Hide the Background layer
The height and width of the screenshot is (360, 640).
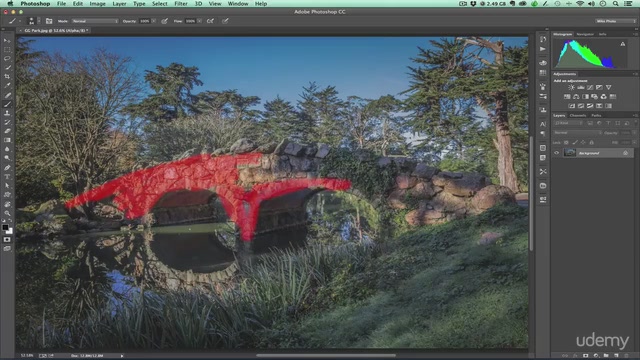point(556,153)
